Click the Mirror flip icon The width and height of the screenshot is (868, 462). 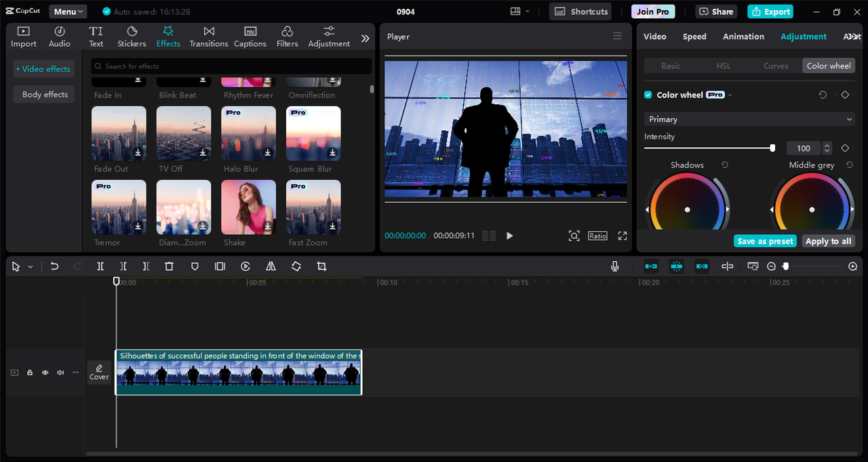coord(271,267)
